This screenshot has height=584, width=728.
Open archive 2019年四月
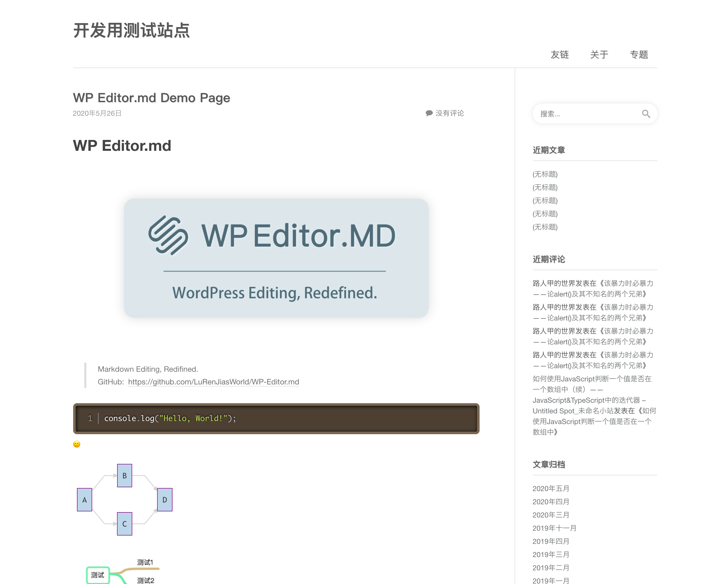[551, 541]
